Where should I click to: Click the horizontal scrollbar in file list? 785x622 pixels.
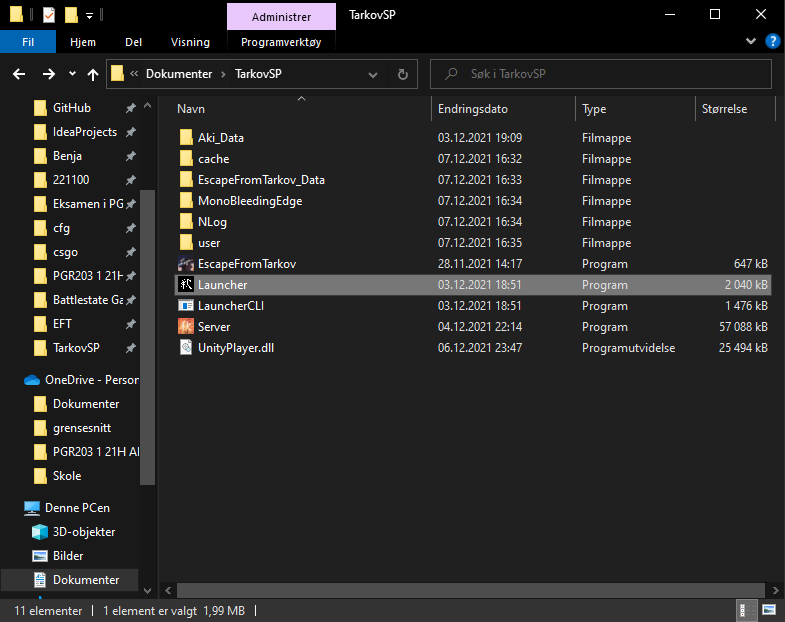click(471, 590)
